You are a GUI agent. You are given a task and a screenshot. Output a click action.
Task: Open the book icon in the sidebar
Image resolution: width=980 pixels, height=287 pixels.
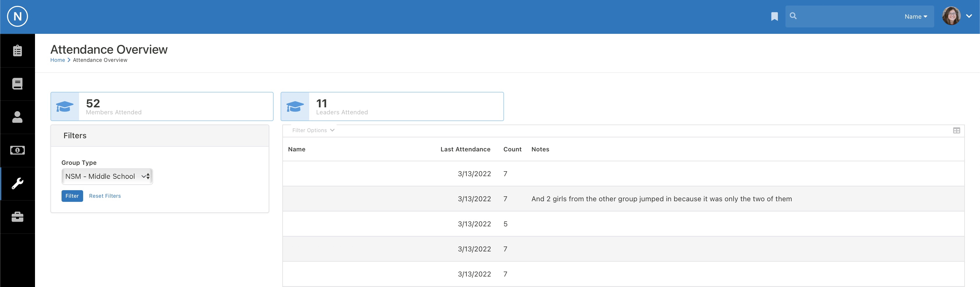[17, 84]
